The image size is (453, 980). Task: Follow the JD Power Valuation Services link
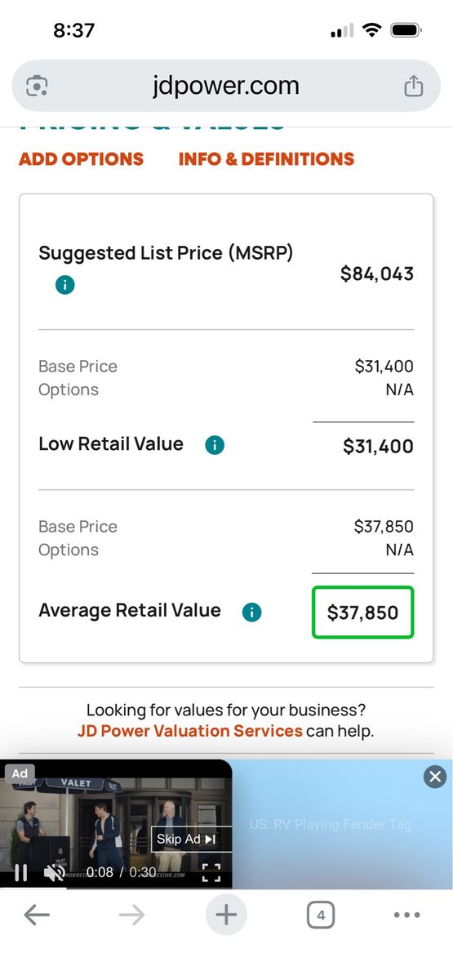point(190,731)
